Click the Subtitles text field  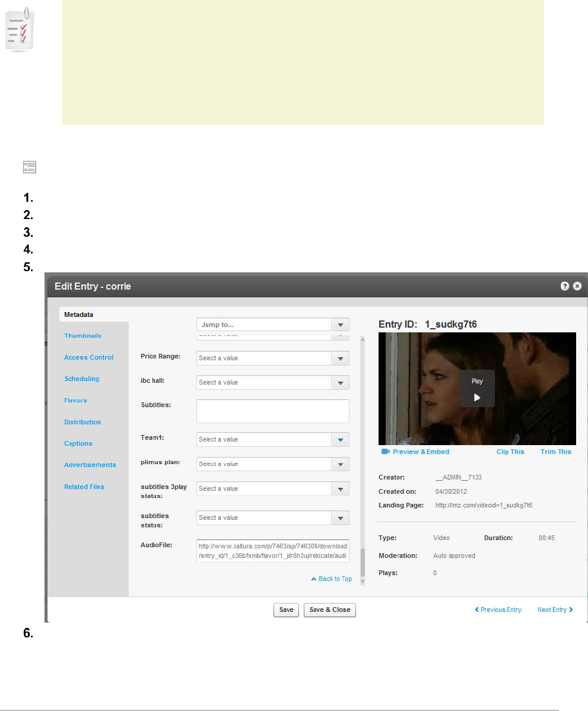tap(272, 411)
